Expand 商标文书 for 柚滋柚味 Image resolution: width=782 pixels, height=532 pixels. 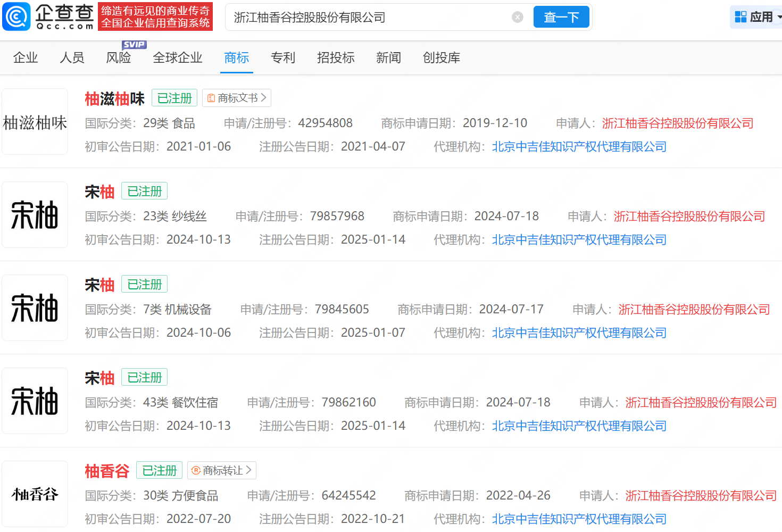[237, 98]
